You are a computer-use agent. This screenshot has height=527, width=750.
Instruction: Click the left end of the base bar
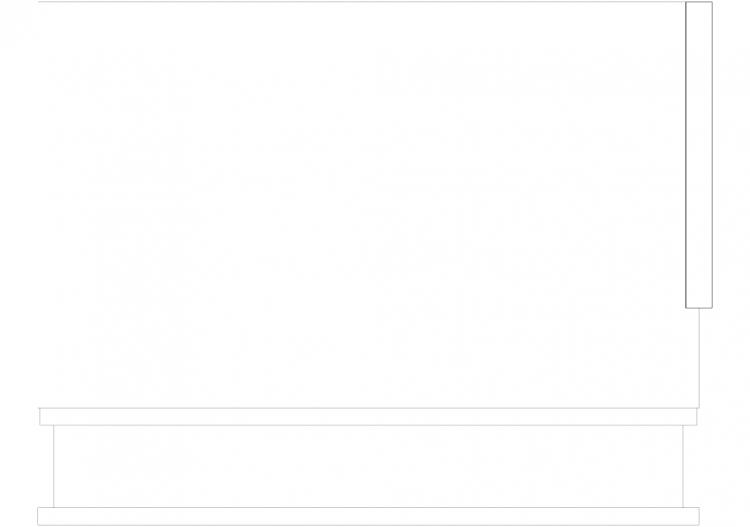pyautogui.click(x=38, y=516)
